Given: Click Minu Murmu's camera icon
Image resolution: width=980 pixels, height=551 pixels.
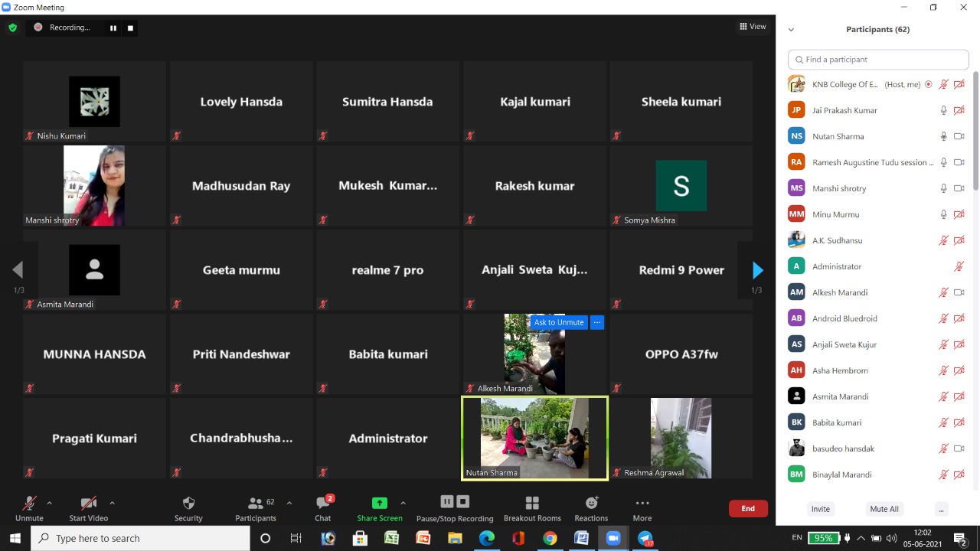Looking at the screenshot, I should [959, 214].
